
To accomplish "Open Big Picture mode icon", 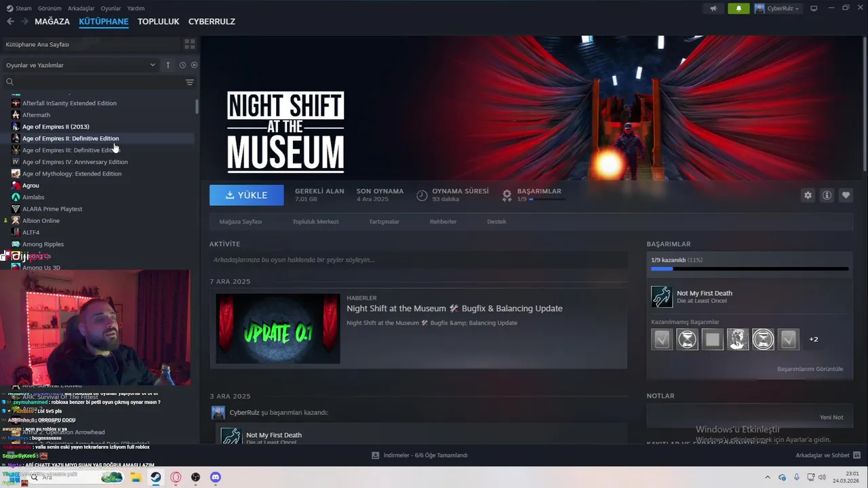I will (x=814, y=8).
